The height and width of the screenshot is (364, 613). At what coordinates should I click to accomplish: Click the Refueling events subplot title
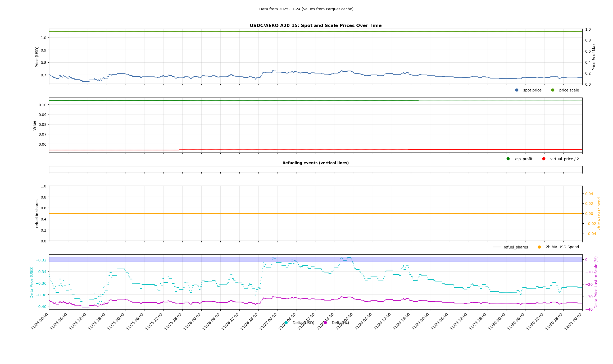pyautogui.click(x=315, y=163)
